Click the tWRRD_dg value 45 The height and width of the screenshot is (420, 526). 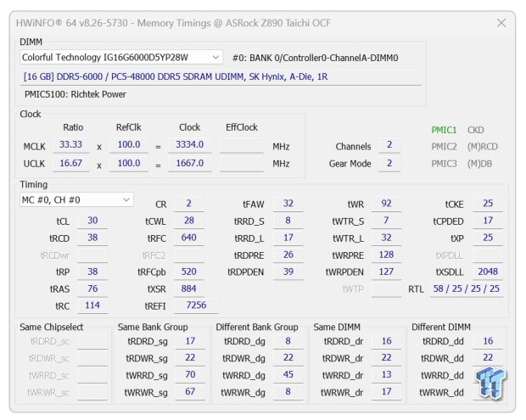[x=288, y=375]
